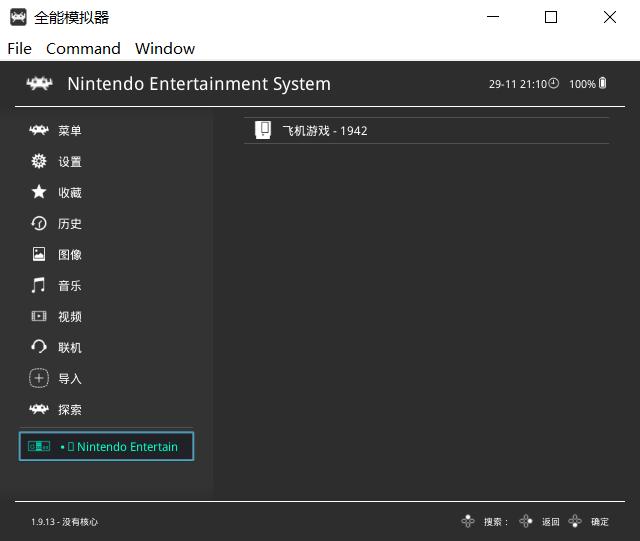Click the gamepad icon next to 返回
The image size is (640, 541).
[526, 521]
